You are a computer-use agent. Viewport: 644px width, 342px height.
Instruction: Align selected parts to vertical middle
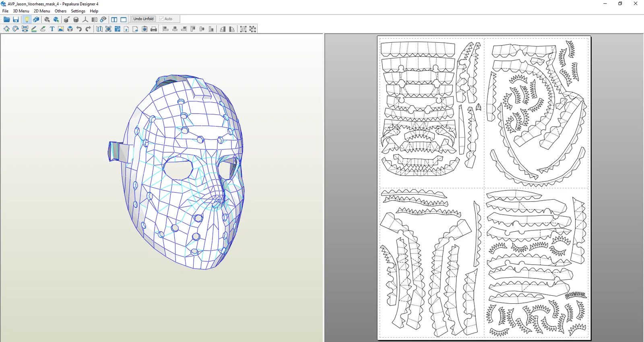[202, 29]
